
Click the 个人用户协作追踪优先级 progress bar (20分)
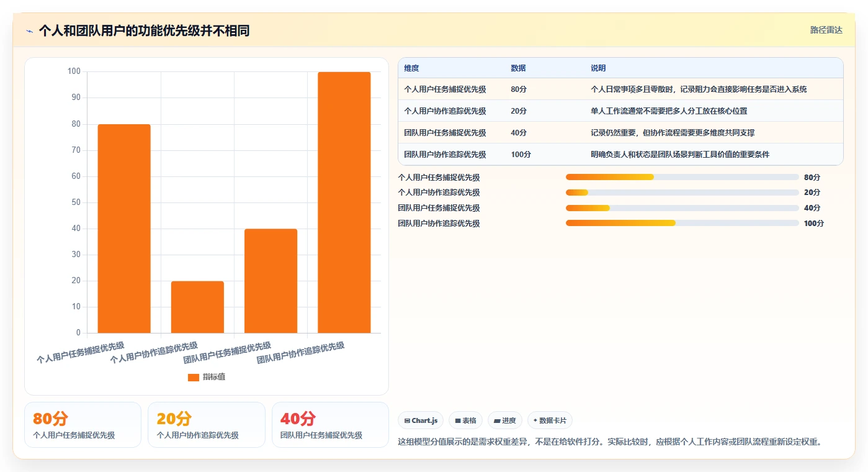[682, 193]
